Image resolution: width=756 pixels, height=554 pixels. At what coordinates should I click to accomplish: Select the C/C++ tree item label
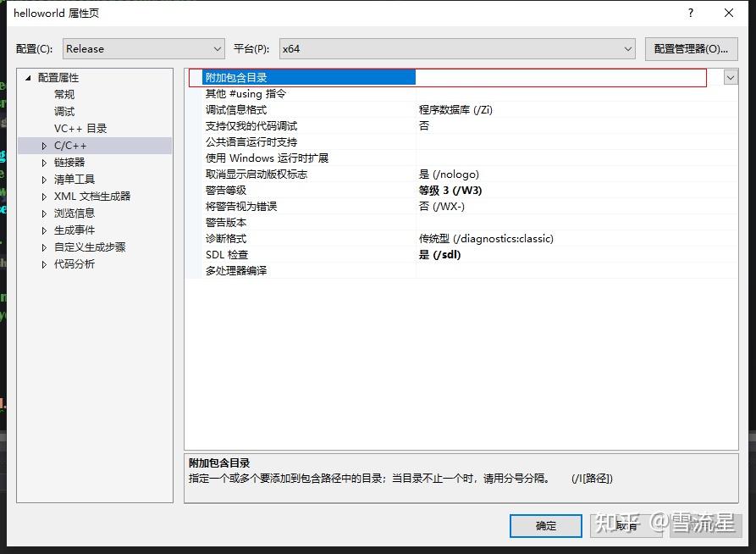click(70, 146)
